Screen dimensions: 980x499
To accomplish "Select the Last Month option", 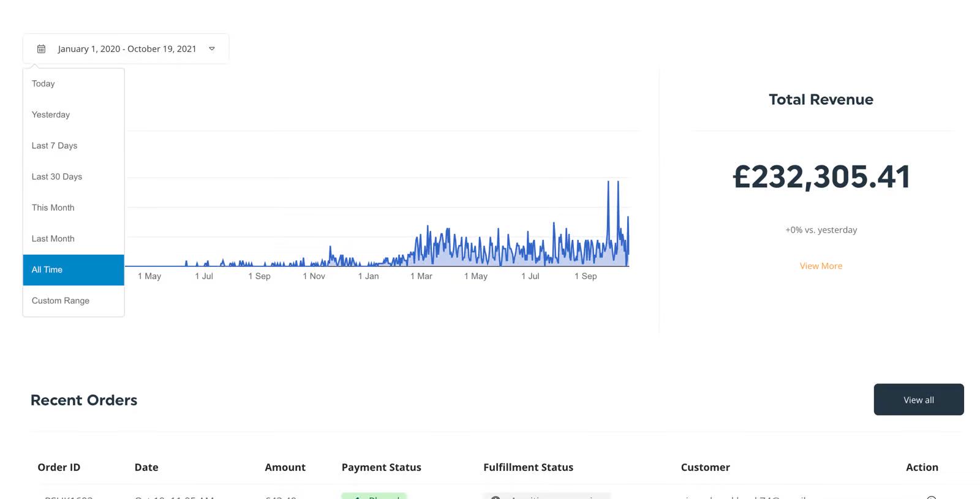I will (53, 239).
